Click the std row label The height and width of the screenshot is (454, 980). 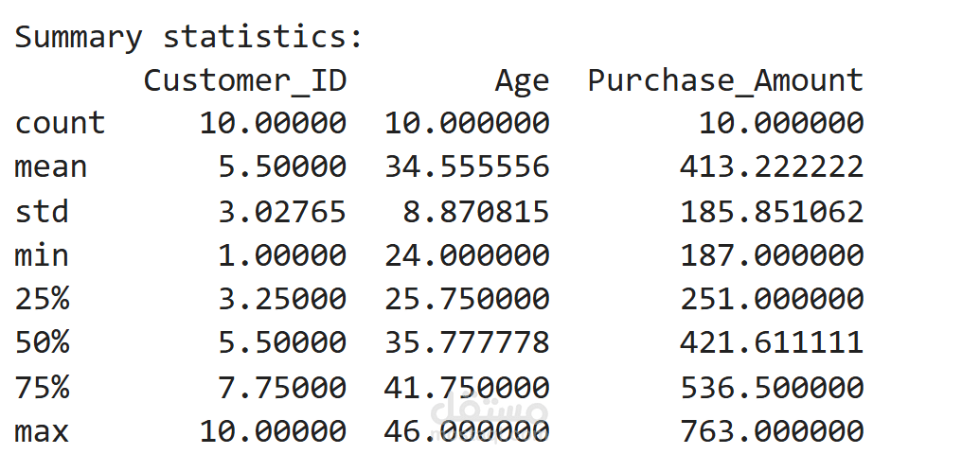[x=42, y=211]
